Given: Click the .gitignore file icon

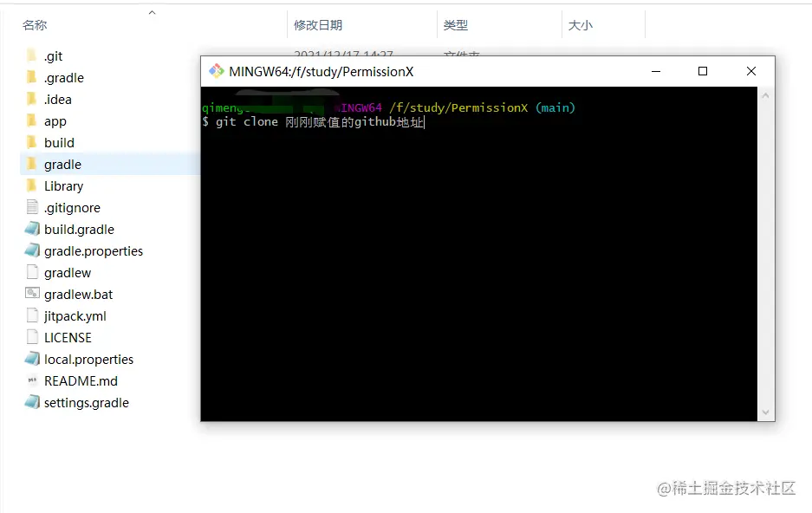Looking at the screenshot, I should (x=32, y=207).
